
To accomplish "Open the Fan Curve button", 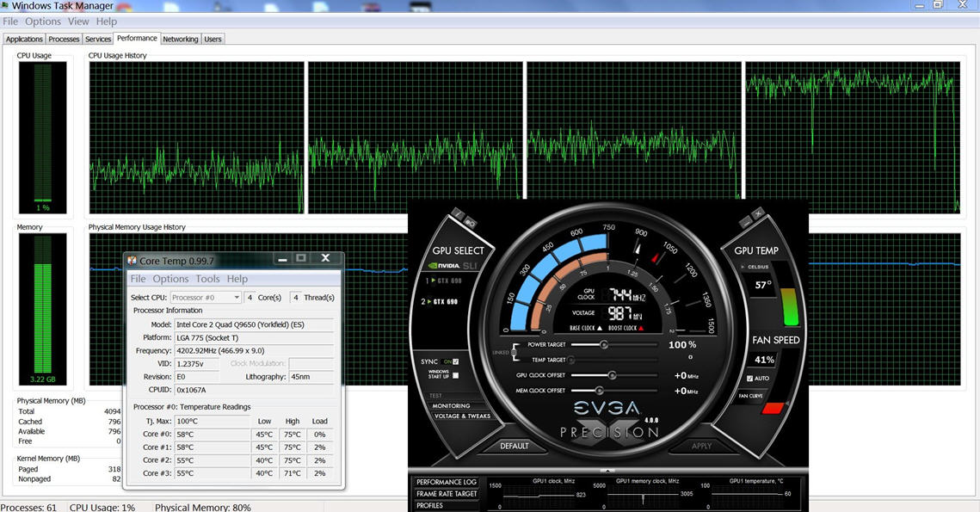I will 750,396.
